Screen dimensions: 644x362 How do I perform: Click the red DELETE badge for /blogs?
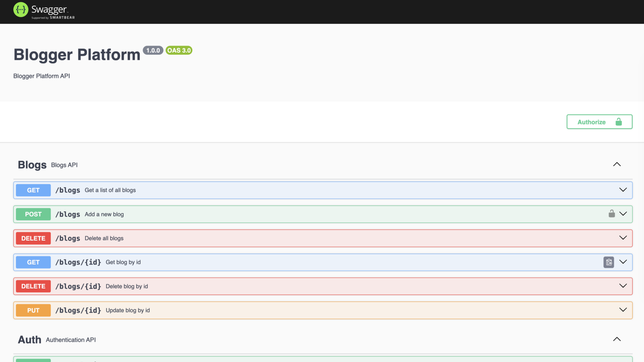coord(33,238)
